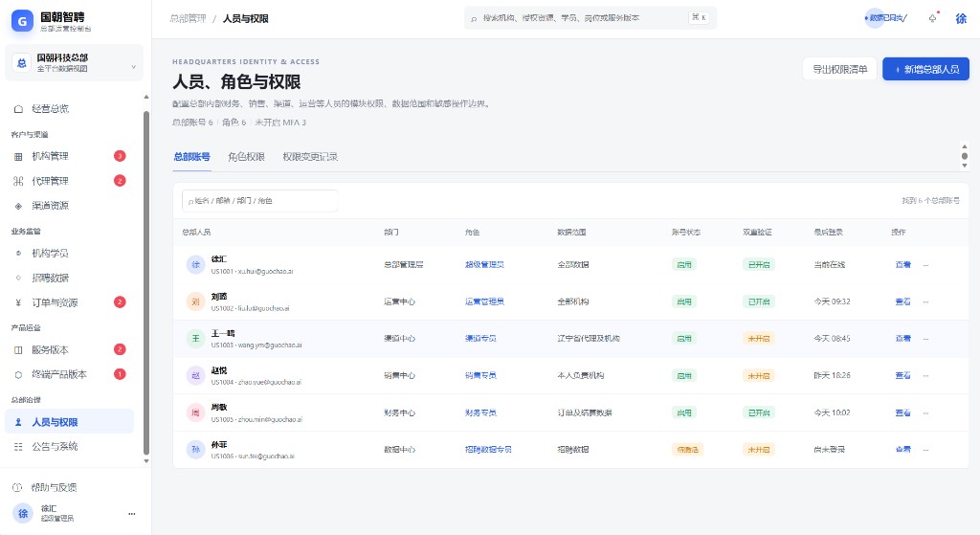
Task: Open notifications bell icon
Action: [932, 18]
